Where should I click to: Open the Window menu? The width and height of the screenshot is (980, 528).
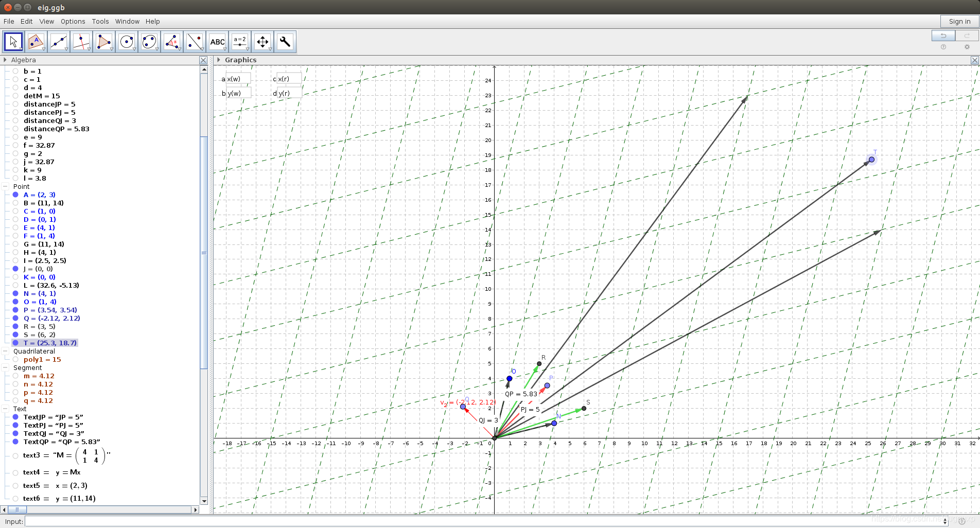click(x=127, y=21)
